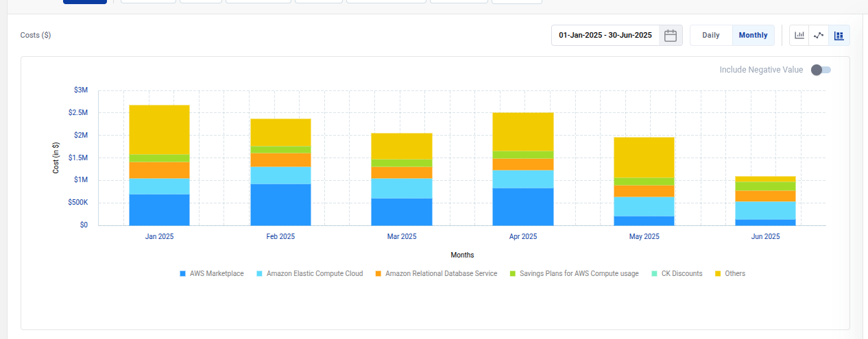Select the Monthly granularity tab
The image size is (868, 339).
coord(753,36)
